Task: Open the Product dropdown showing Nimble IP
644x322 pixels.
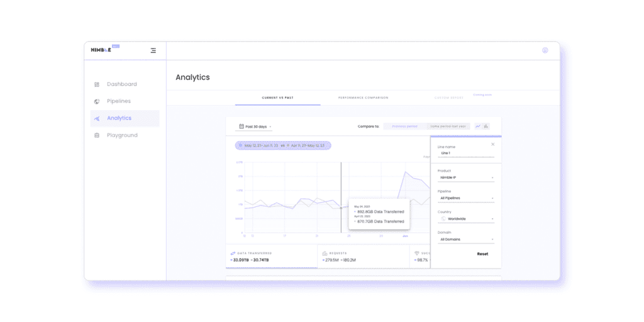Action: tap(466, 178)
